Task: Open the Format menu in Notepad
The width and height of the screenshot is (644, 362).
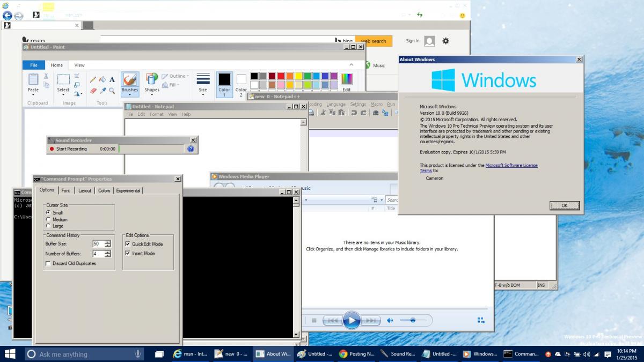Action: (x=157, y=114)
